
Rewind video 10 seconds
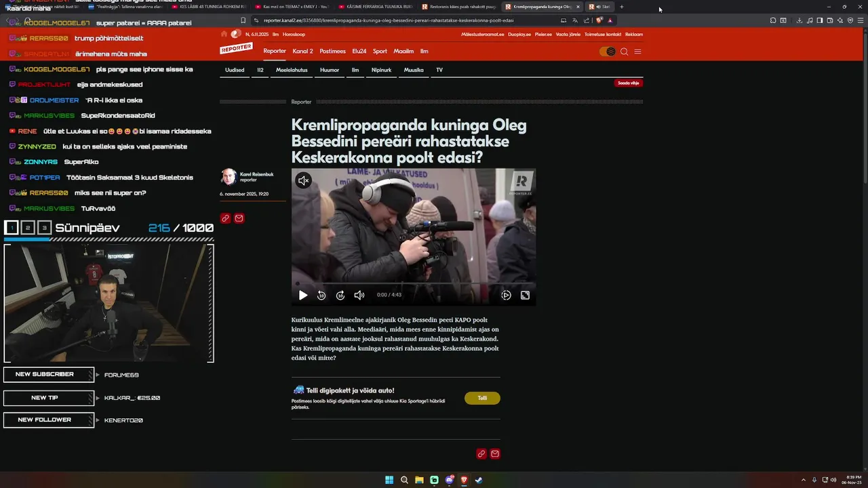pos(321,295)
